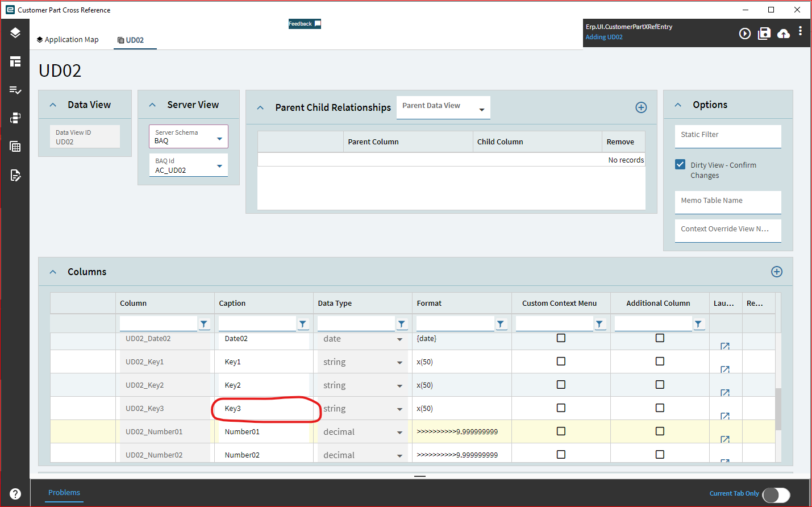Add a Parent Child Relationship row
Screen dimensions: 812x507
(x=641, y=107)
